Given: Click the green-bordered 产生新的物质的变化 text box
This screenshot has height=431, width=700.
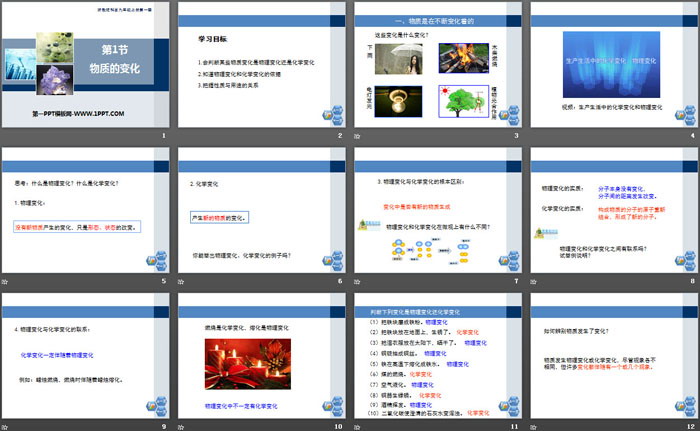Looking at the screenshot, I should pyautogui.click(x=219, y=217).
